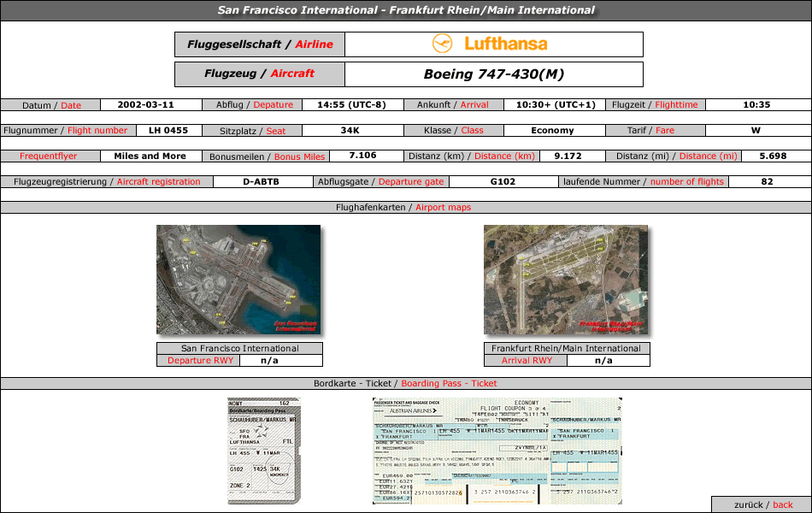This screenshot has height=513, width=812.
Task: Click the departure time 14:55 (UTC-8)
Action: (351, 104)
